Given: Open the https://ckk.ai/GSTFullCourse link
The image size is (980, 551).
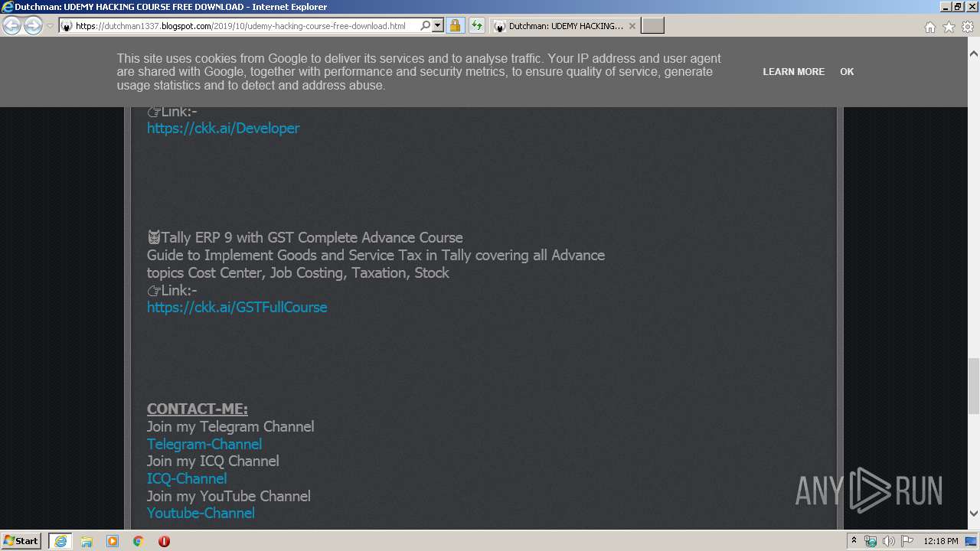Looking at the screenshot, I should coord(237,308).
